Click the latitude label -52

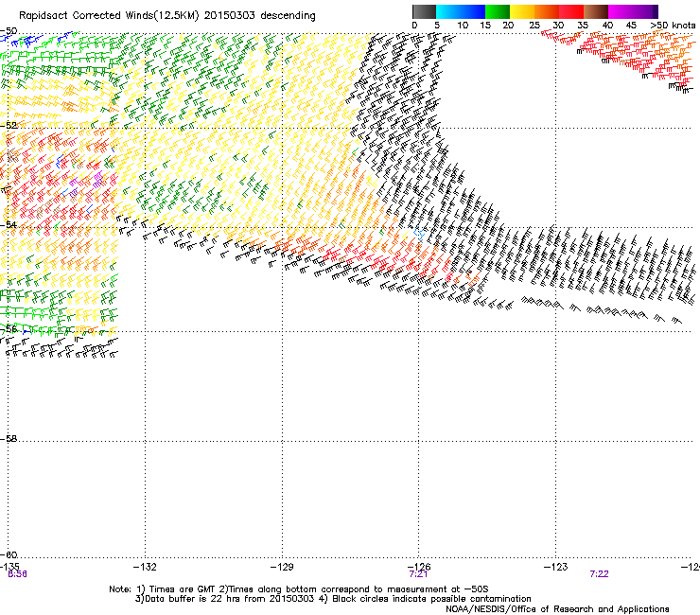point(9,126)
